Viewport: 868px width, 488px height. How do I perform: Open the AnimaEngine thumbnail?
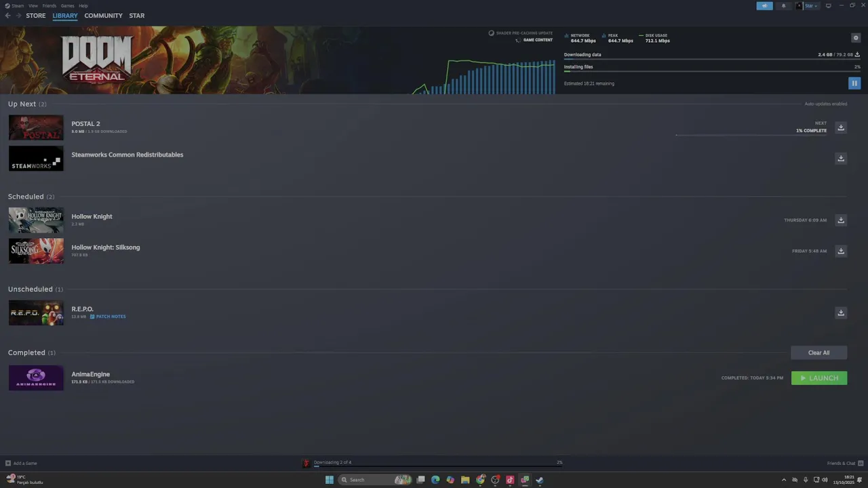[36, 378]
